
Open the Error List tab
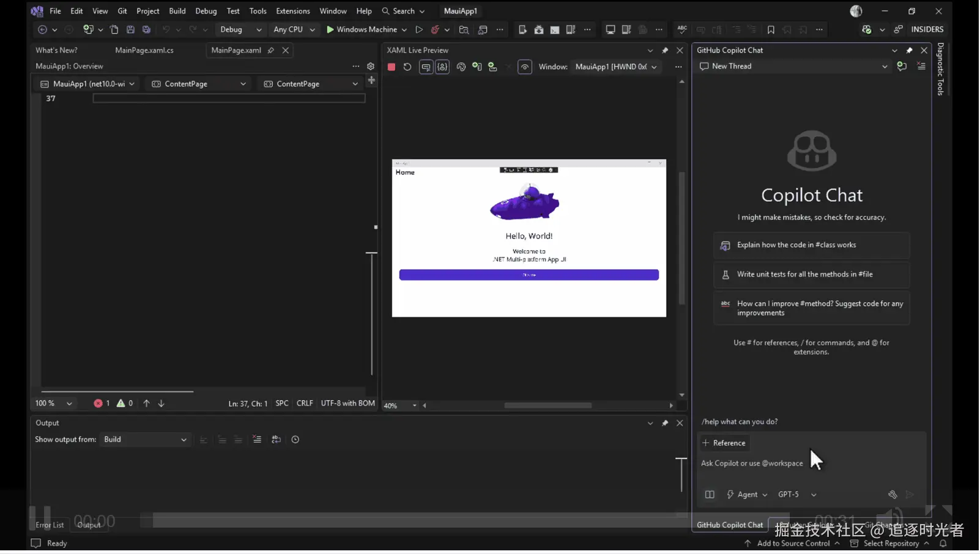coord(50,525)
